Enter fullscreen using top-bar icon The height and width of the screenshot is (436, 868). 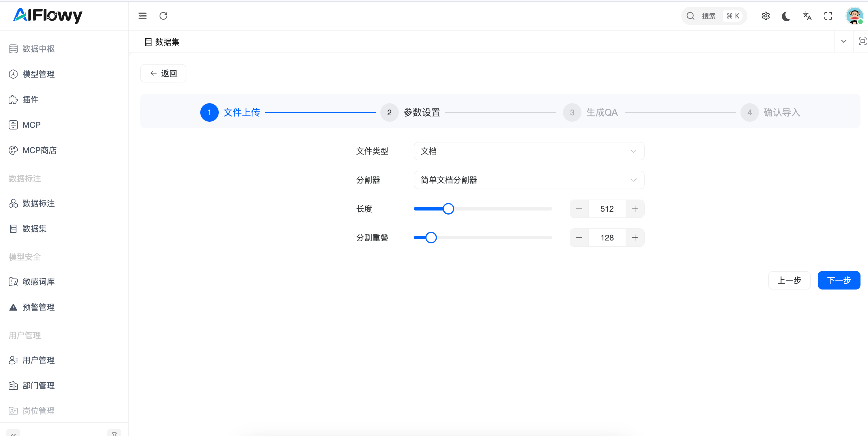click(828, 16)
